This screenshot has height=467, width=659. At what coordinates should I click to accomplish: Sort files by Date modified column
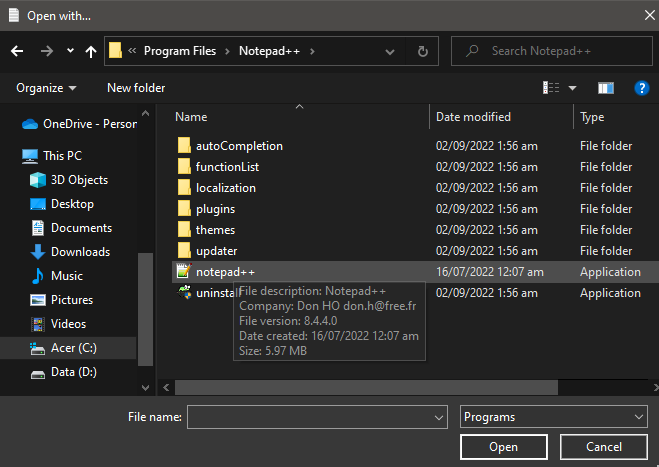[473, 117]
